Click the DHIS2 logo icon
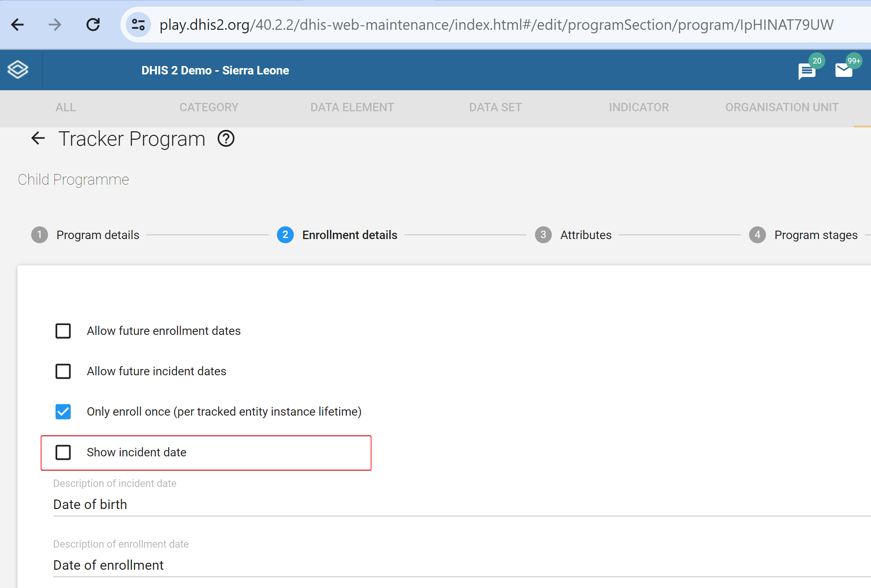This screenshot has width=871, height=588. tap(18, 70)
